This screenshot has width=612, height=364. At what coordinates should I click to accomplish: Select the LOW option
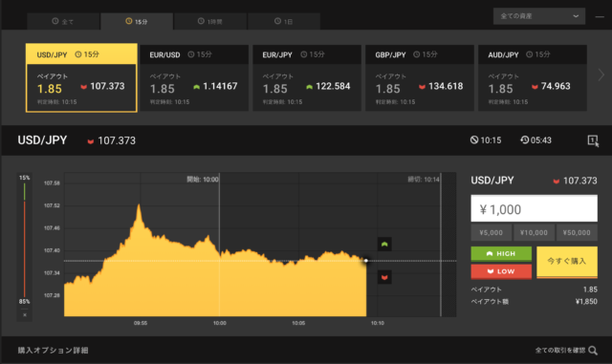coord(501,271)
